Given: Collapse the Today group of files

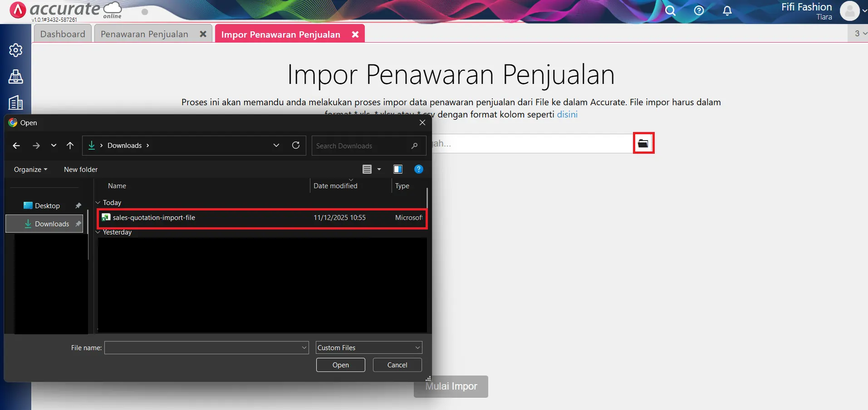Looking at the screenshot, I should [98, 202].
